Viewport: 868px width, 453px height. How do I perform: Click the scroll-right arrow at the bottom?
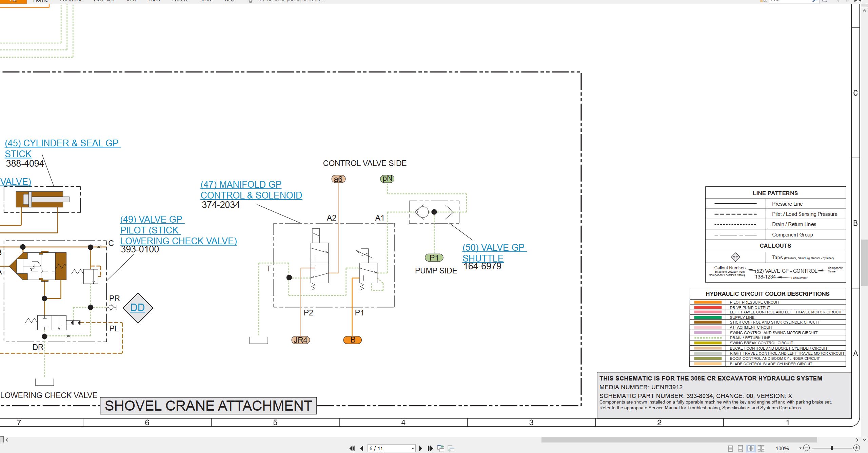(x=857, y=440)
